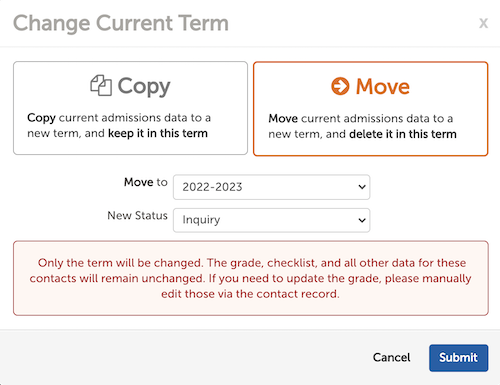The height and width of the screenshot is (385, 500).
Task: Select the Move option card
Action: (x=370, y=109)
